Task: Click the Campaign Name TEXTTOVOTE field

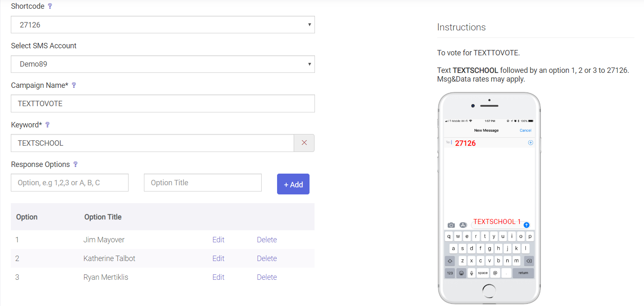Action: click(163, 104)
